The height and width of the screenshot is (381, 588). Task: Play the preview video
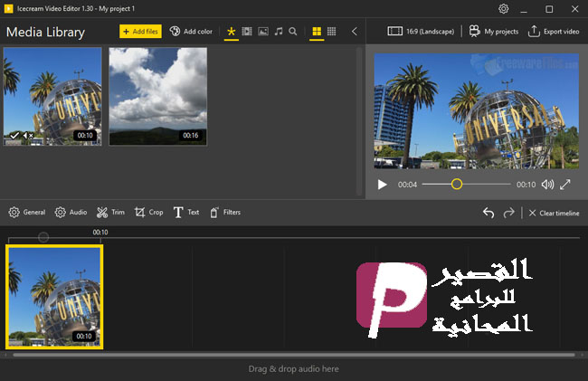tap(382, 185)
